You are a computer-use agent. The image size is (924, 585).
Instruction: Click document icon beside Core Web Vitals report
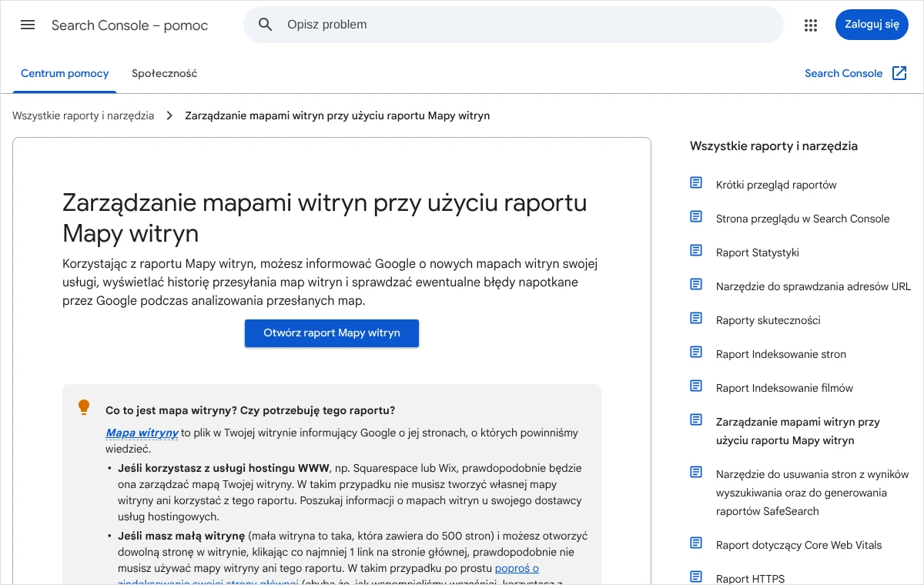pyautogui.click(x=696, y=543)
